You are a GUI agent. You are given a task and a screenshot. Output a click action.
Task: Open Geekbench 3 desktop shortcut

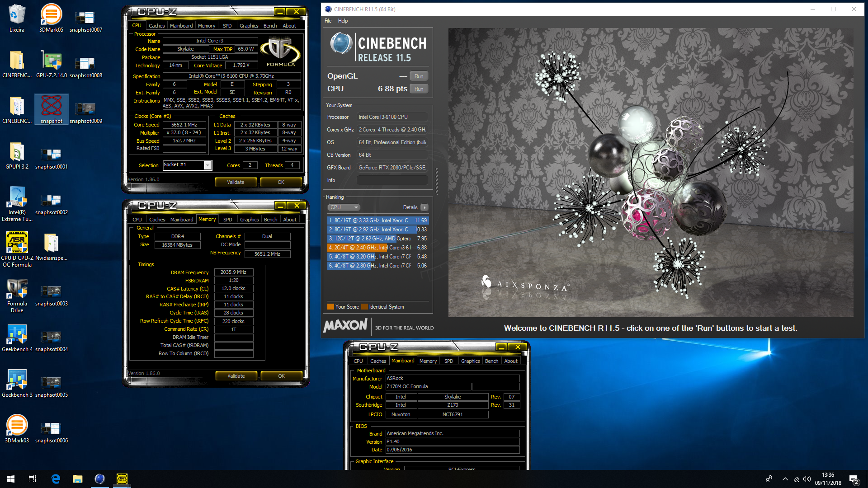tap(17, 383)
